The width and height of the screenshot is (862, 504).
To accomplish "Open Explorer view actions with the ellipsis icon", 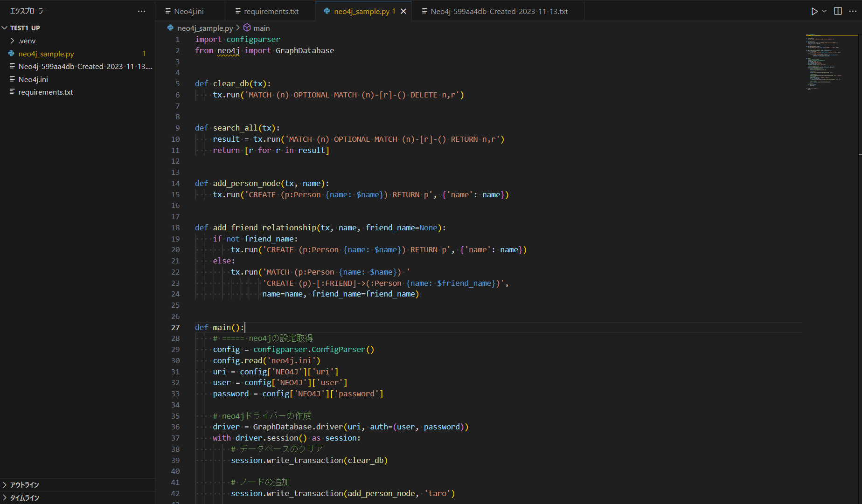I will [x=141, y=11].
